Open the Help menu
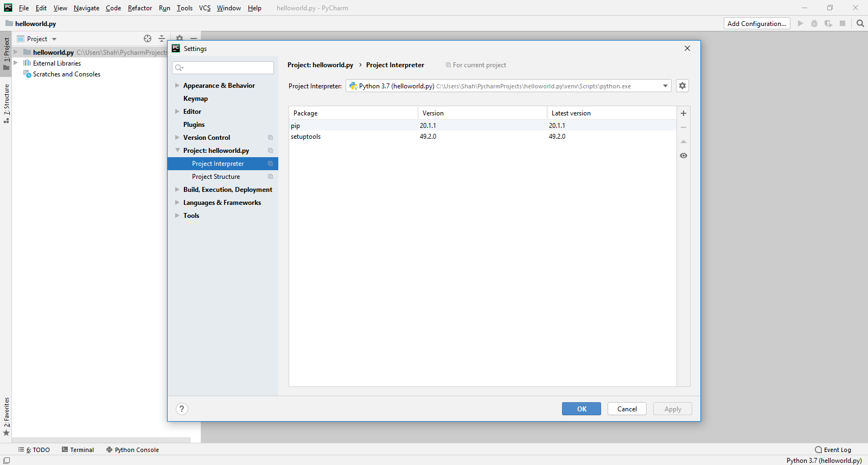Viewport: 868px width, 465px height. 254,8
